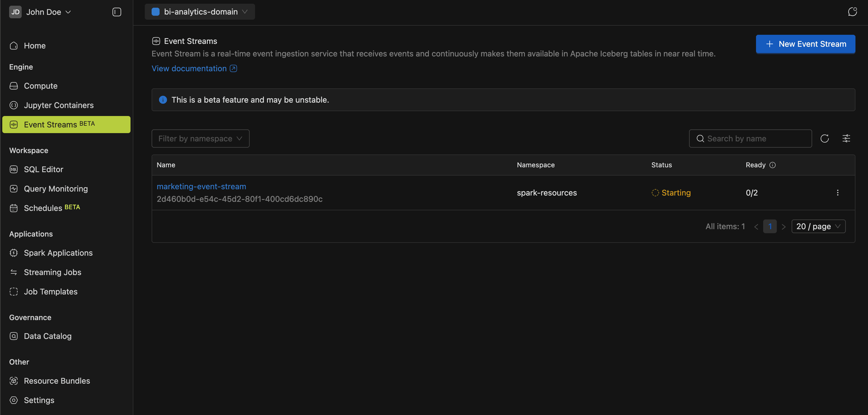Screen dimensions: 868x415
Task: Collapse the left sidebar
Action: (116, 12)
